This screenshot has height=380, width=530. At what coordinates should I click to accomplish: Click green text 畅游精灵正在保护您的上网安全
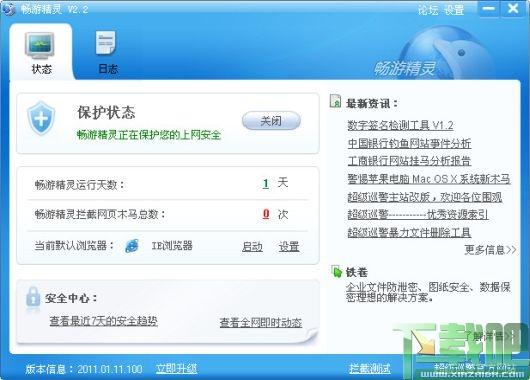tap(149, 135)
